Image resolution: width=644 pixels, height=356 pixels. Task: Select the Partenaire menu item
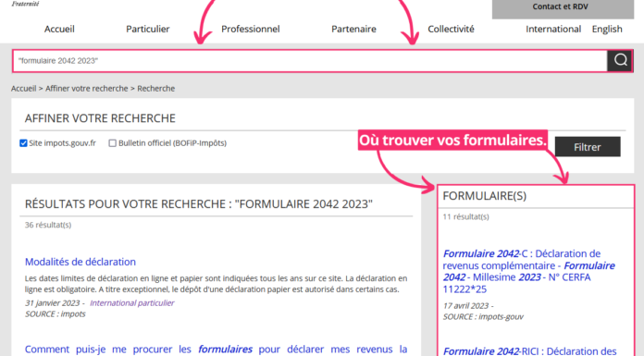353,30
